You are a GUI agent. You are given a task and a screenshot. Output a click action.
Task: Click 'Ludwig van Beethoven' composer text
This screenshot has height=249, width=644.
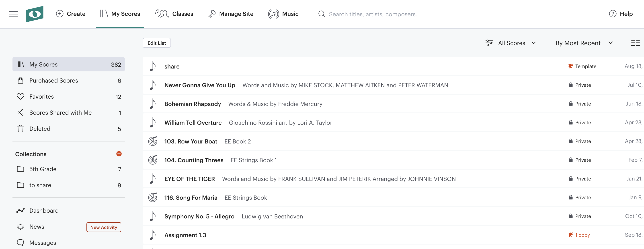(x=272, y=216)
